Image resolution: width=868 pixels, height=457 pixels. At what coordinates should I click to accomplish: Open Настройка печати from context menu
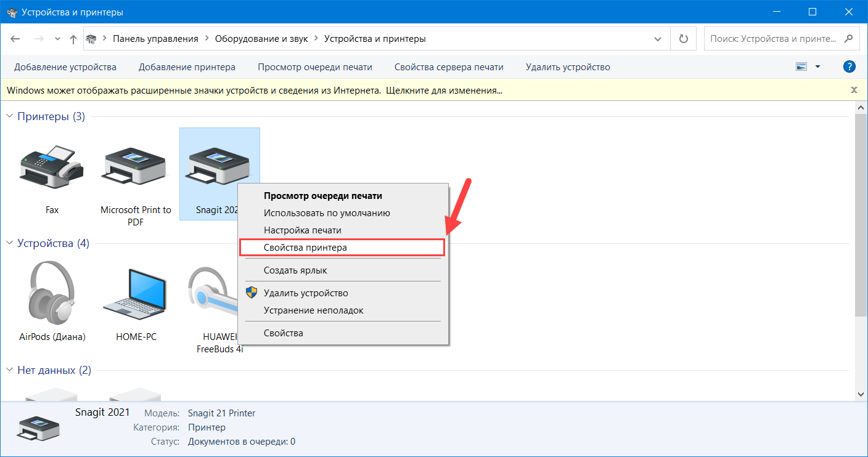[x=343, y=230]
